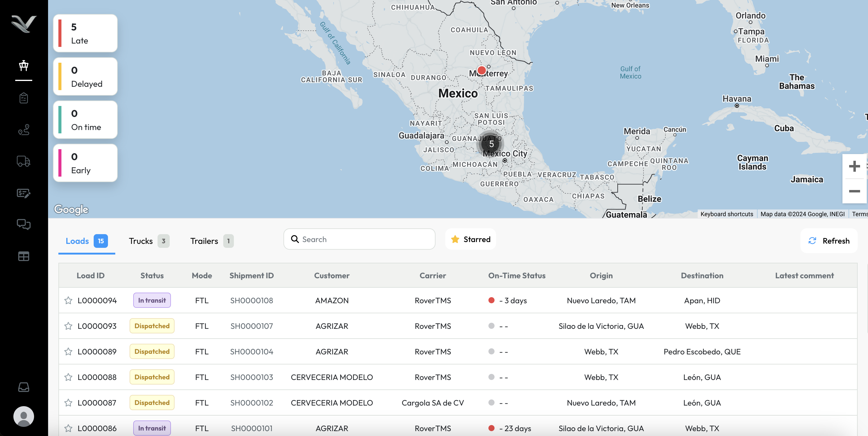The height and width of the screenshot is (436, 868).
Task: Zoom in on the map
Action: click(x=854, y=166)
